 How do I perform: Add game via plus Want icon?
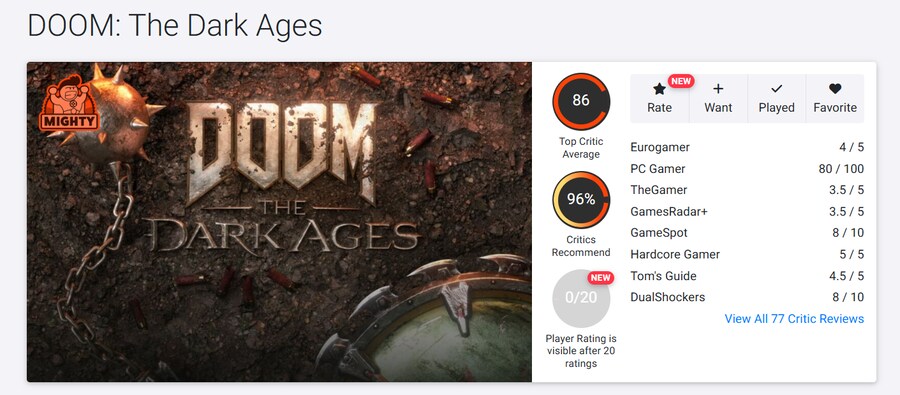[x=717, y=88]
